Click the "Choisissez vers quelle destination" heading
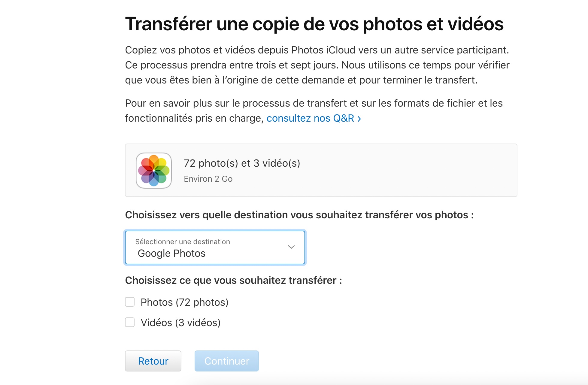 click(299, 215)
